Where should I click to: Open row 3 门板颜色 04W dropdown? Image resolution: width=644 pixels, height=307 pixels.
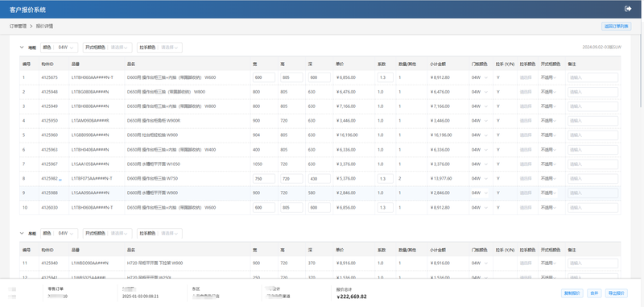click(x=480, y=106)
